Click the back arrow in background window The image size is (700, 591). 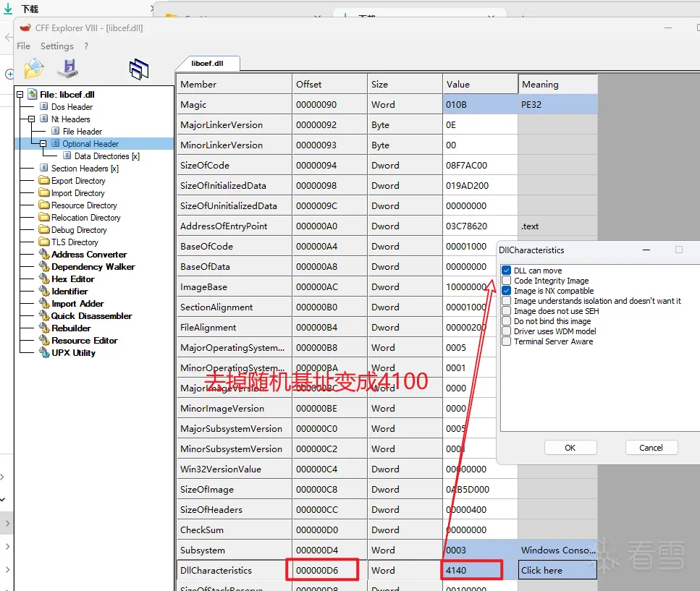click(8, 37)
